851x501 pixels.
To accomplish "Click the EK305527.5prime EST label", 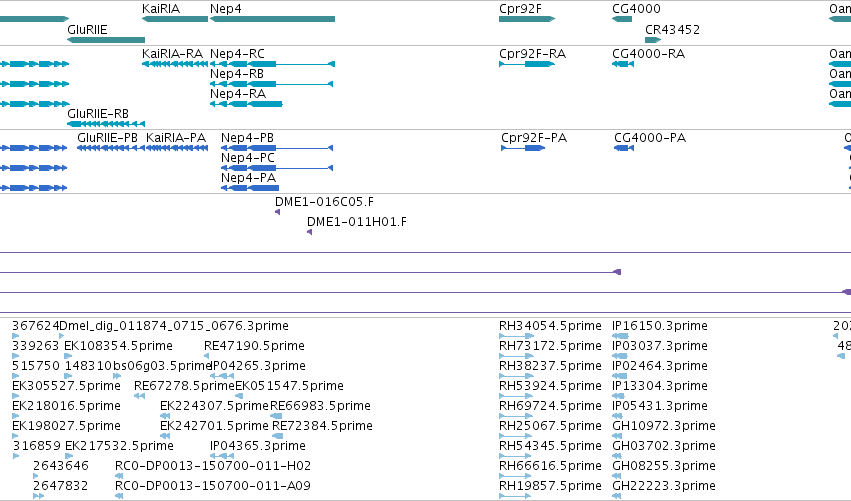I will tap(66, 386).
